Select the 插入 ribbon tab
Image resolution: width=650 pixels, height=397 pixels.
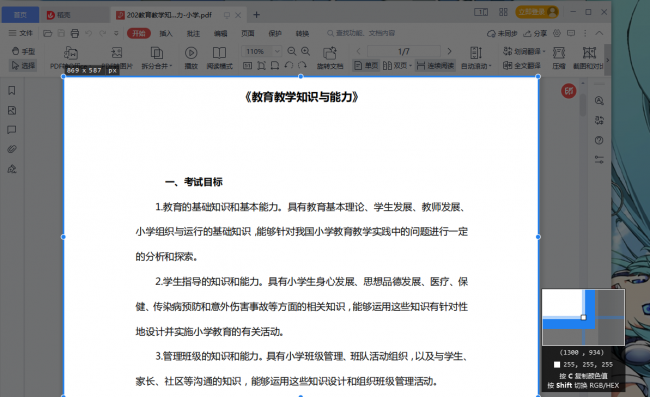166,33
